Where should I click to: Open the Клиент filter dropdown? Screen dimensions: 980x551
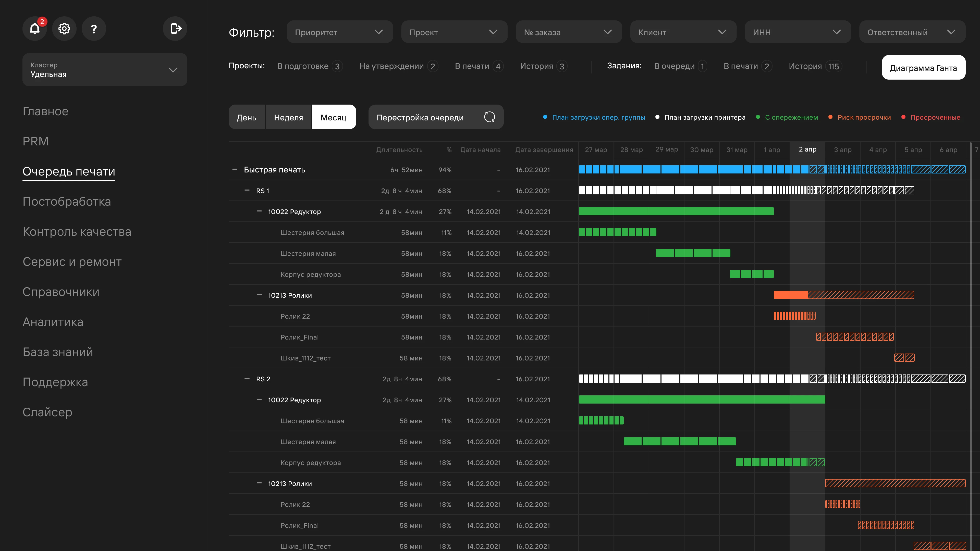click(683, 32)
